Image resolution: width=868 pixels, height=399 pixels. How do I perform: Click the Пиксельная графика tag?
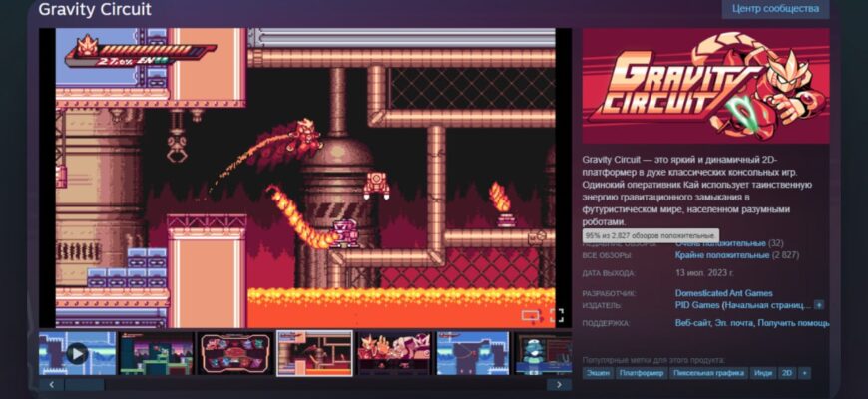click(708, 373)
